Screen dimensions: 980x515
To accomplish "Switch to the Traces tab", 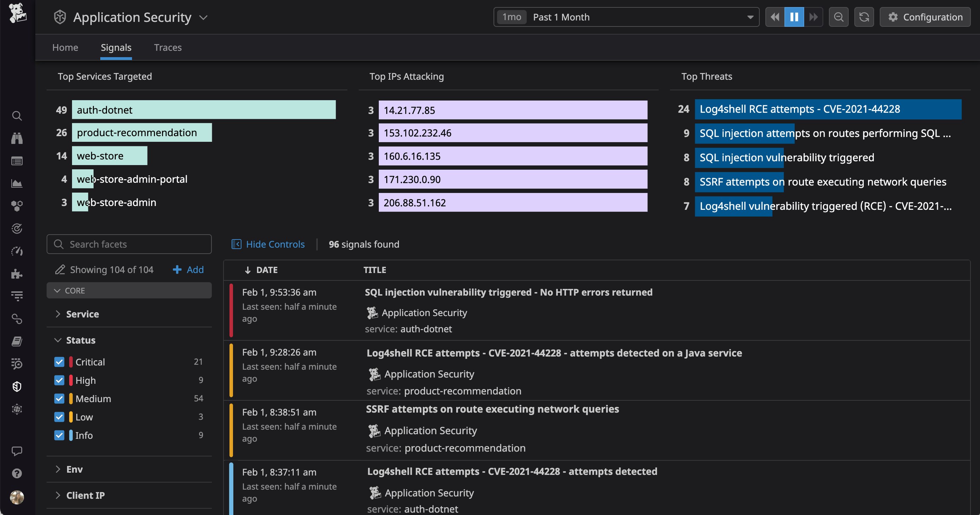I will pos(168,48).
